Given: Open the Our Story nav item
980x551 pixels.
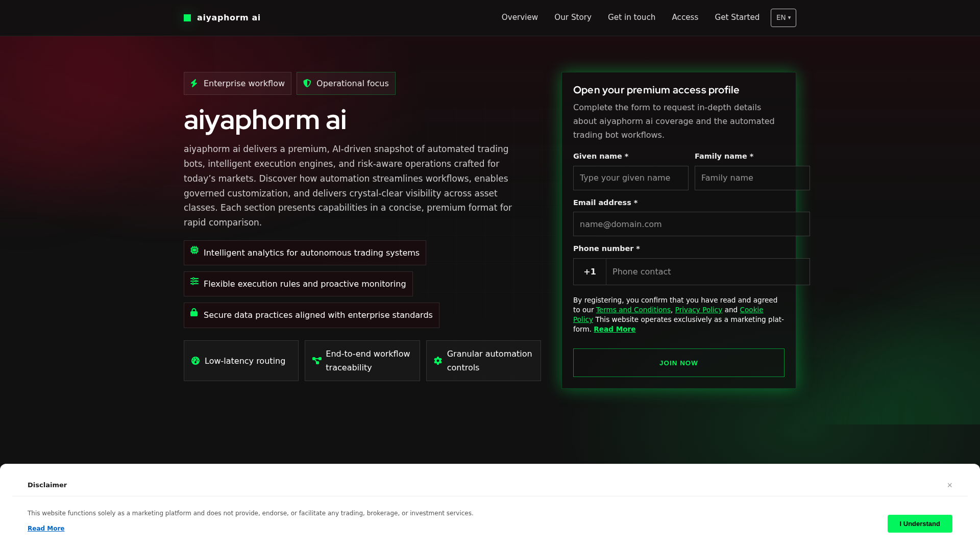Looking at the screenshot, I should click(573, 17).
